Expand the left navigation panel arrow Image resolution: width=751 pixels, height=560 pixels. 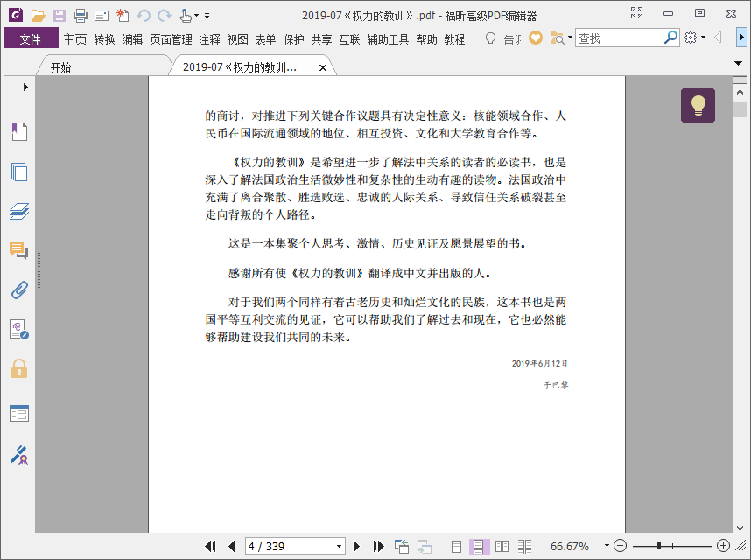click(25, 87)
